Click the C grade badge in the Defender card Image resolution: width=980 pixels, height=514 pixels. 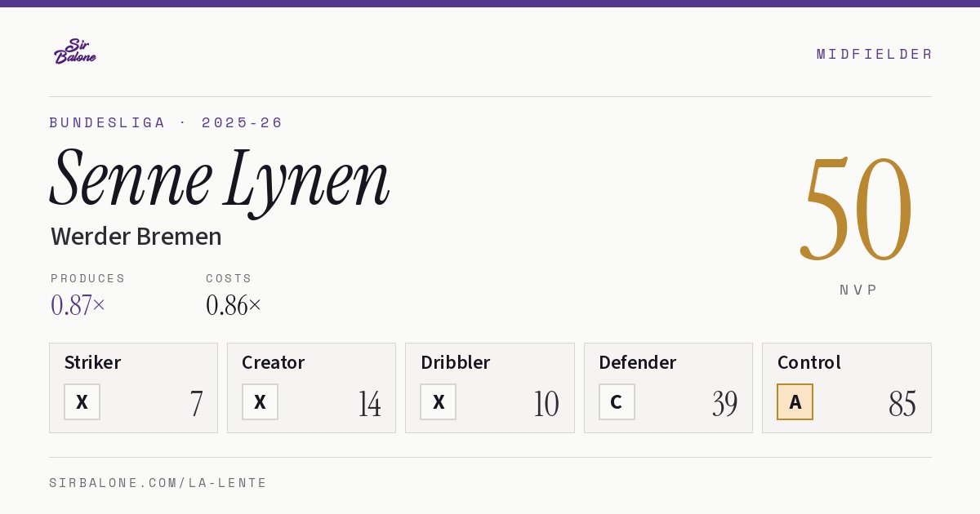point(617,401)
